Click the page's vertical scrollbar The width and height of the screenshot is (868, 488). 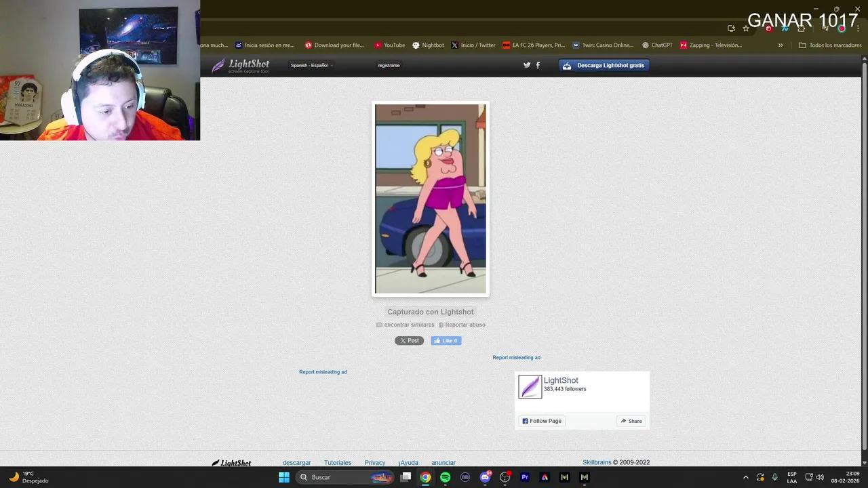[865, 258]
